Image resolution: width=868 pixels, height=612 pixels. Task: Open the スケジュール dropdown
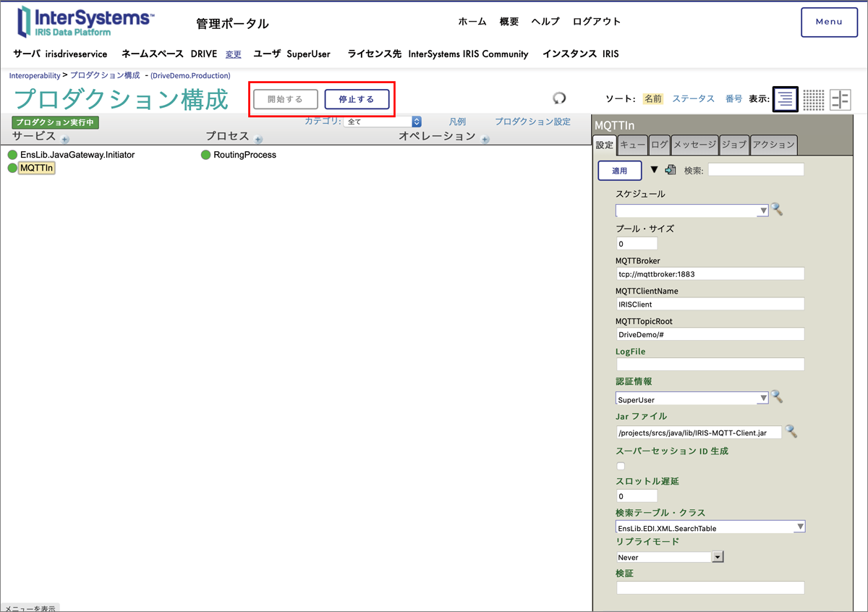click(x=692, y=211)
